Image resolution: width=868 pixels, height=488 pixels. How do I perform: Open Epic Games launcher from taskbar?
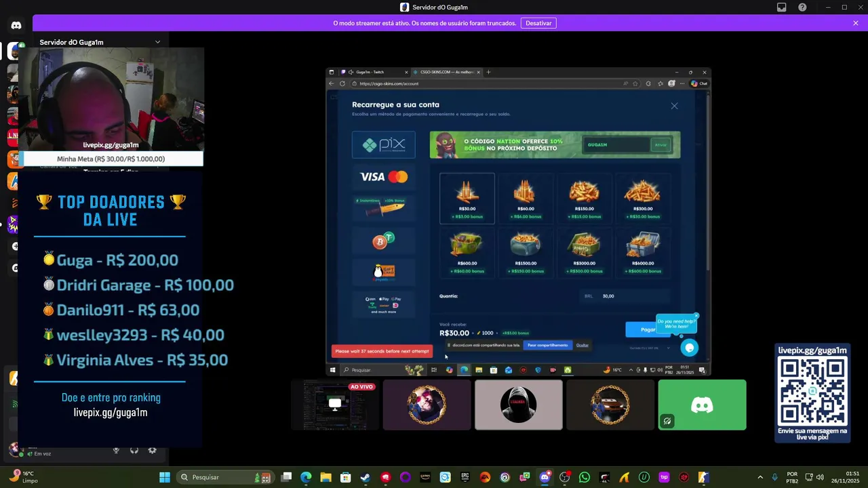point(465,477)
